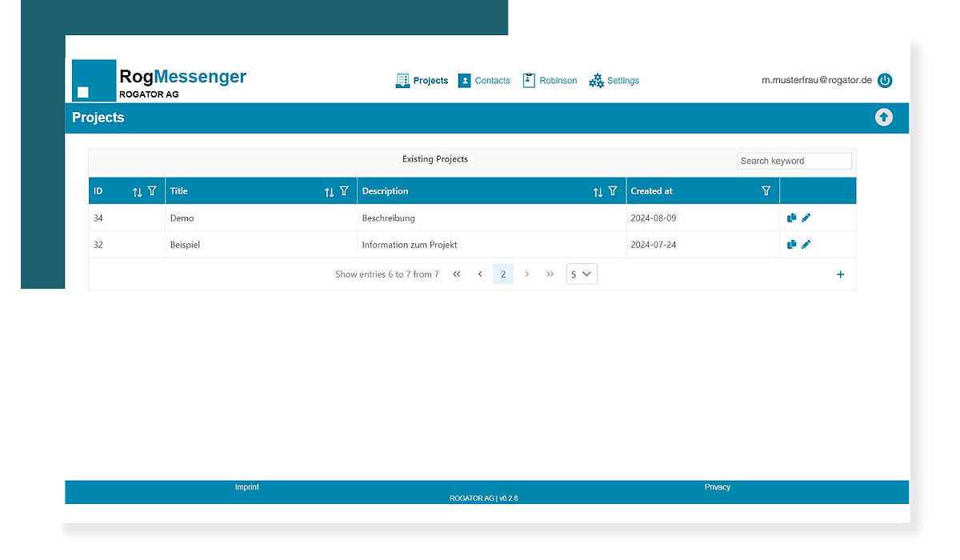Copy the Demo project
The width and height of the screenshot is (960, 560).
pyautogui.click(x=792, y=217)
